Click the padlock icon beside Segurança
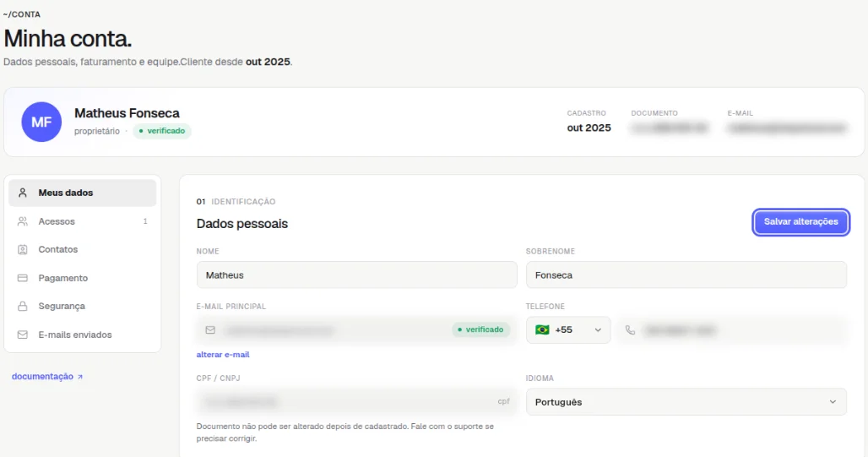 pyautogui.click(x=23, y=307)
